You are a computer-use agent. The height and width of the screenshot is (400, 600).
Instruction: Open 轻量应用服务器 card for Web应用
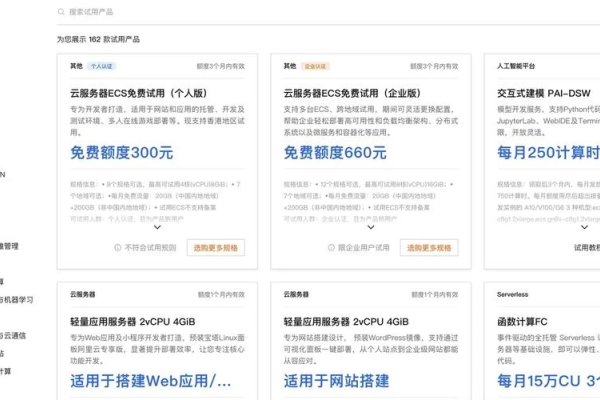[132, 322]
